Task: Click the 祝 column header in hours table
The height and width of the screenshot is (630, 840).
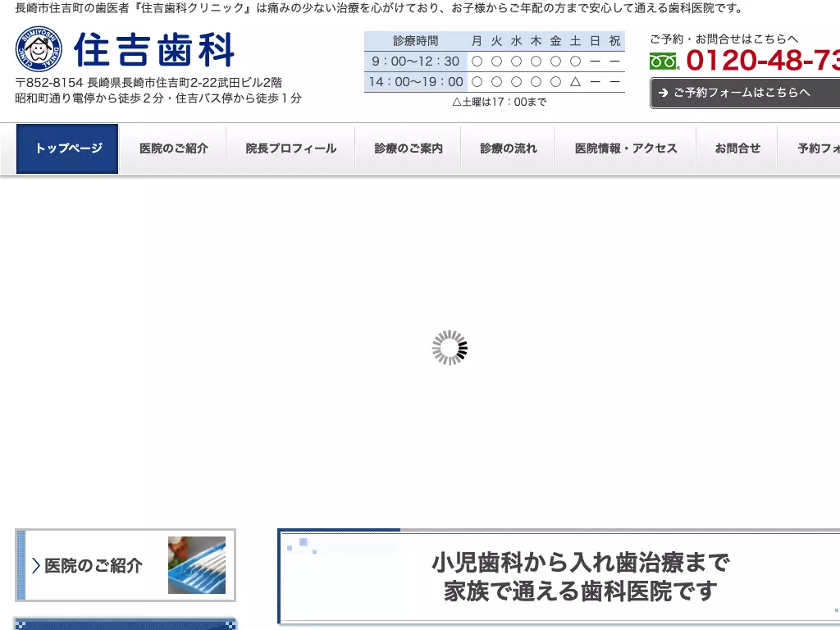Action: pos(614,41)
